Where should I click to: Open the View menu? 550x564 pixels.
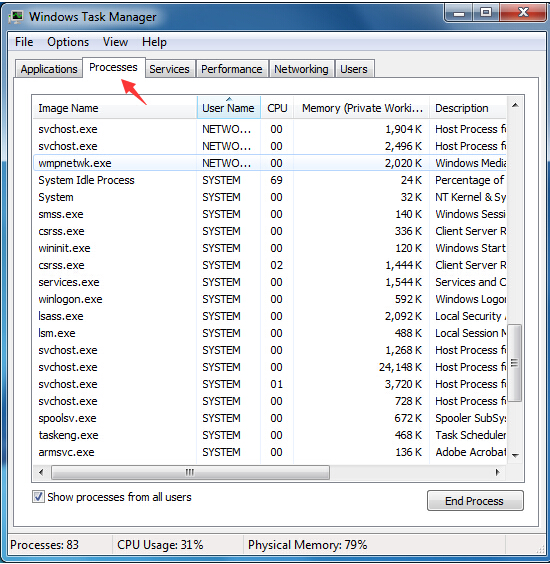115,42
